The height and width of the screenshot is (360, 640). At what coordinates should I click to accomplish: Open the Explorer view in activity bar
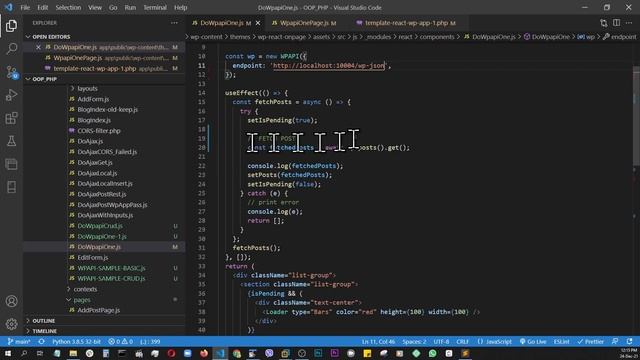11,26
